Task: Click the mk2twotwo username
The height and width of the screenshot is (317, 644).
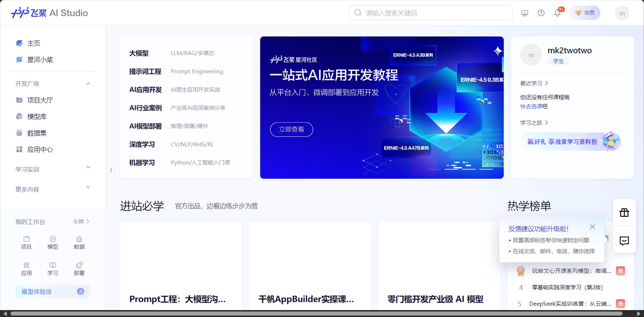Action: point(570,50)
